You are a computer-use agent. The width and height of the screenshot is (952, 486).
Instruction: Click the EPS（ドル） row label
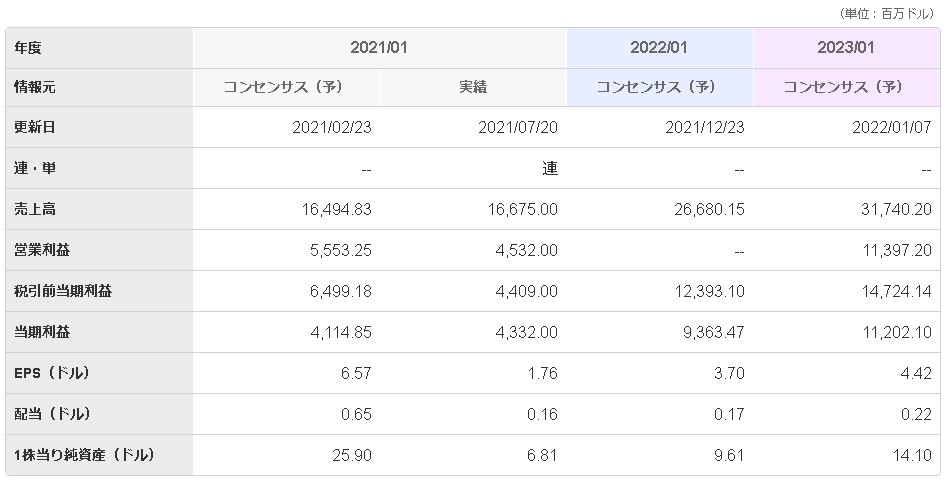(x=53, y=373)
